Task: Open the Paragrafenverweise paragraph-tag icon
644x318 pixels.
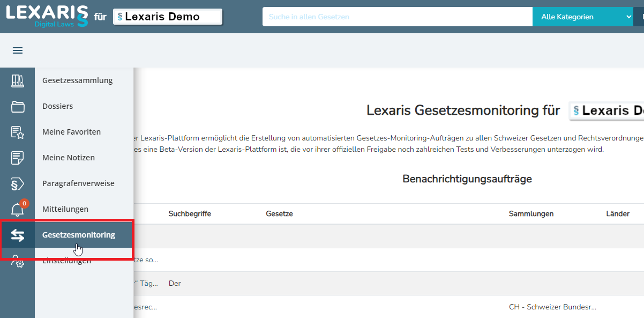Action: tap(18, 184)
